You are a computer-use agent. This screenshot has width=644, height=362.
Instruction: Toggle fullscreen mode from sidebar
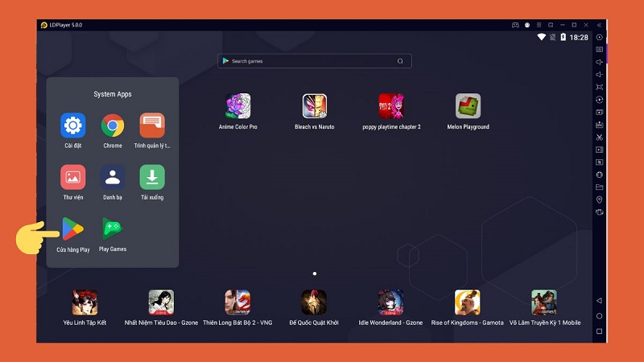click(599, 87)
